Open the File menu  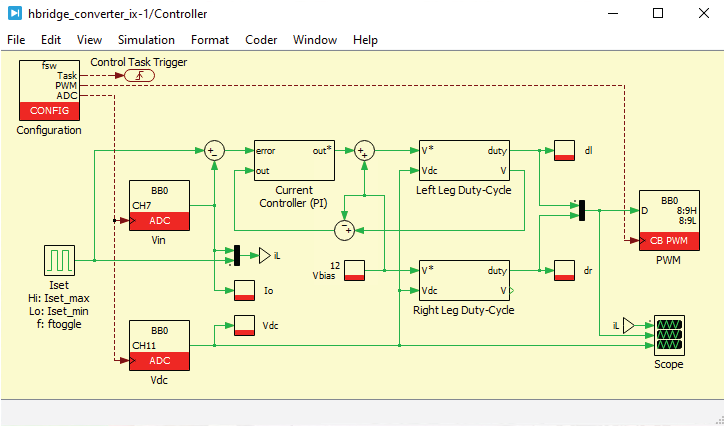pos(17,40)
